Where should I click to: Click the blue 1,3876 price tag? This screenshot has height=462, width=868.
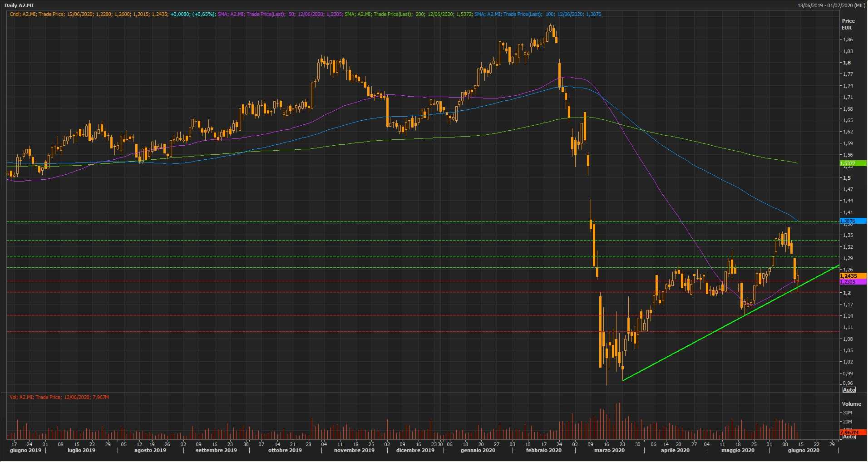[x=852, y=221]
